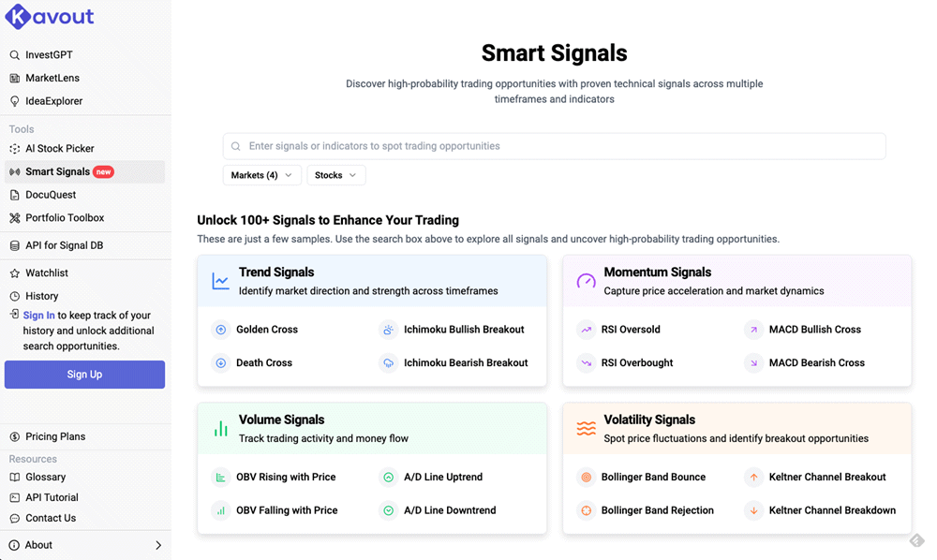This screenshot has height=560, width=937.
Task: Click the Kavout logo
Action: 49,16
